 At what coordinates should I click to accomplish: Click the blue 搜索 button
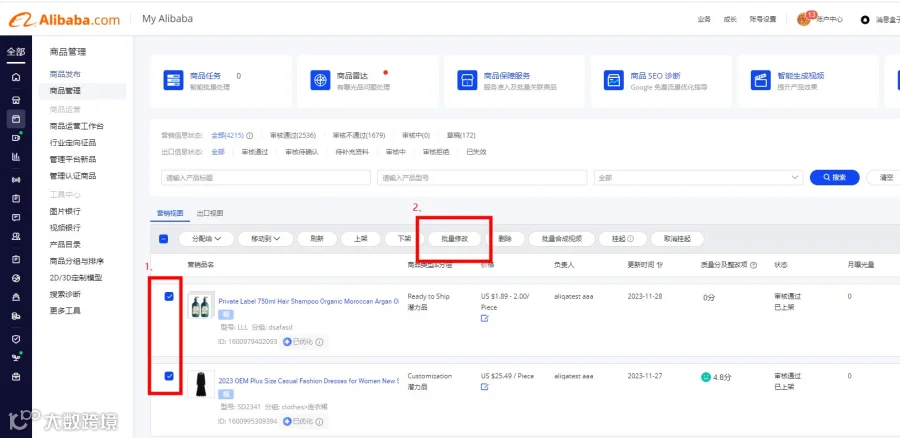(835, 178)
